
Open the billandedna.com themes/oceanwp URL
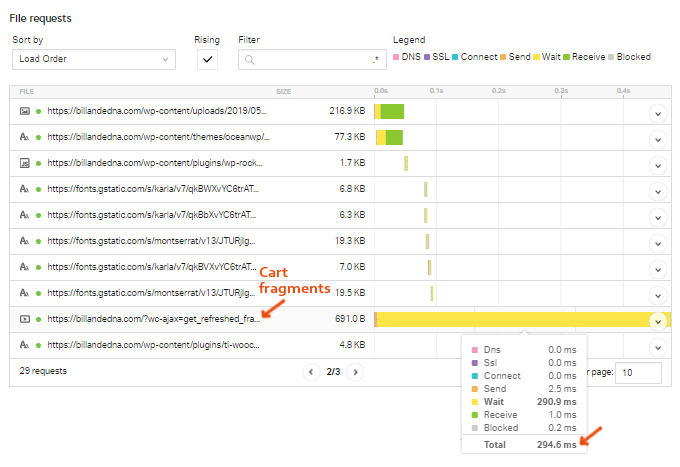(157, 137)
